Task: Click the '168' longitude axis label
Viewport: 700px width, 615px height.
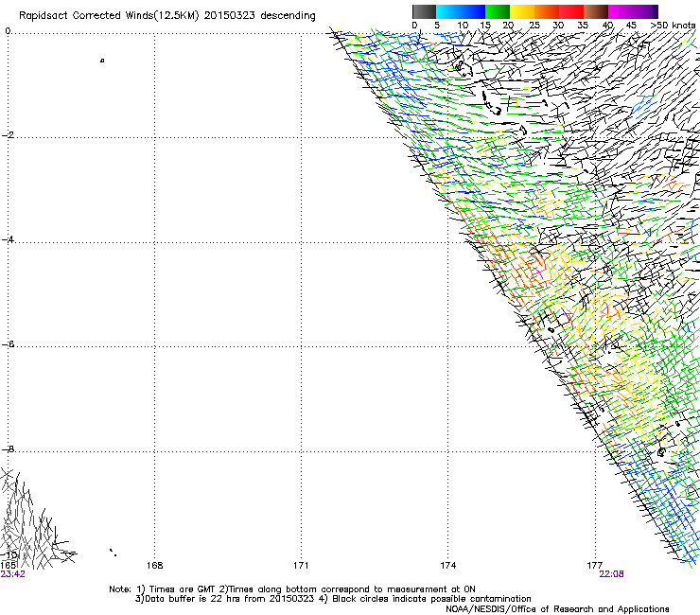Action: 154,566
